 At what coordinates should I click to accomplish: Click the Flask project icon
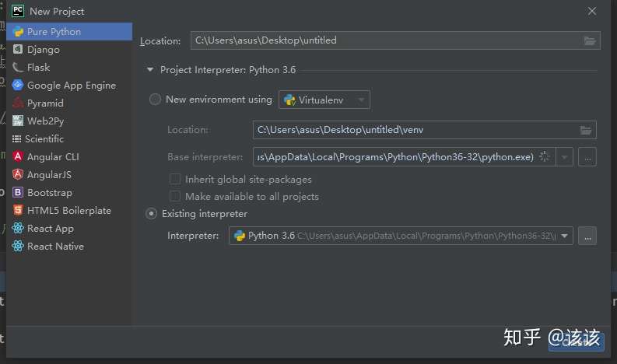tap(19, 68)
